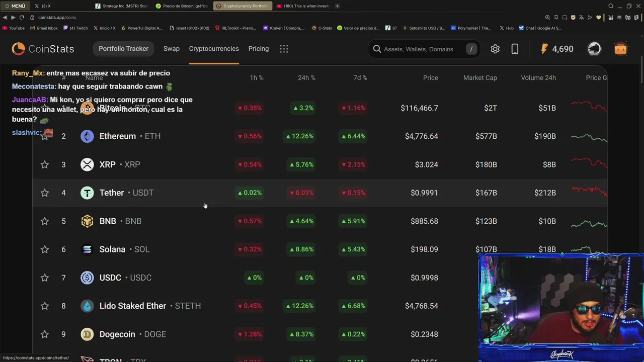
Task: Sort table by 24h % column
Action: click(306, 78)
